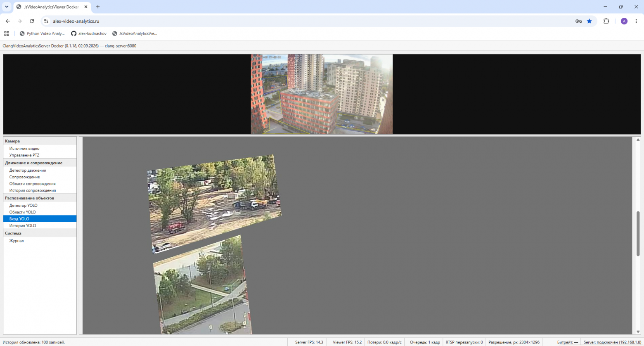The height and width of the screenshot is (346, 644).
Task: Open Области YOLO in the sidebar
Action: click(40, 212)
